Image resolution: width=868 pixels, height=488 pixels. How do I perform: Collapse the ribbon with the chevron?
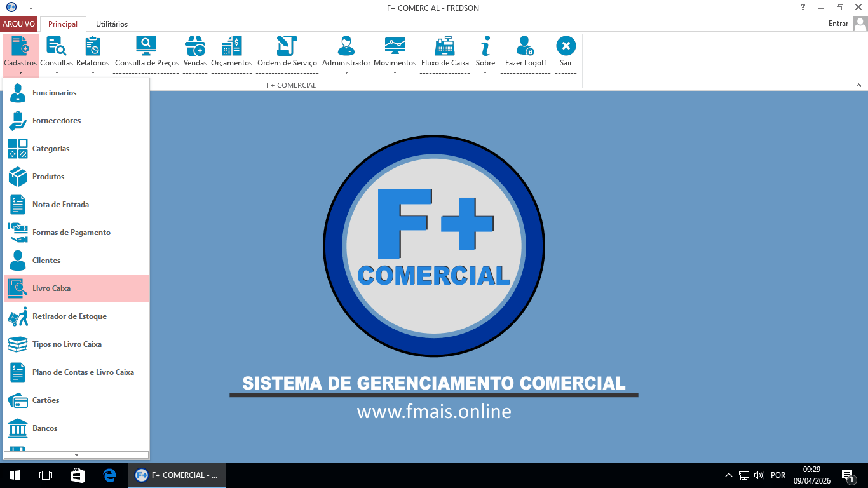[x=858, y=85]
